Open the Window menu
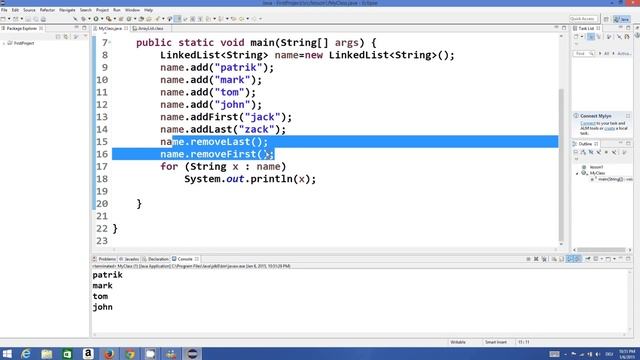 132,10
